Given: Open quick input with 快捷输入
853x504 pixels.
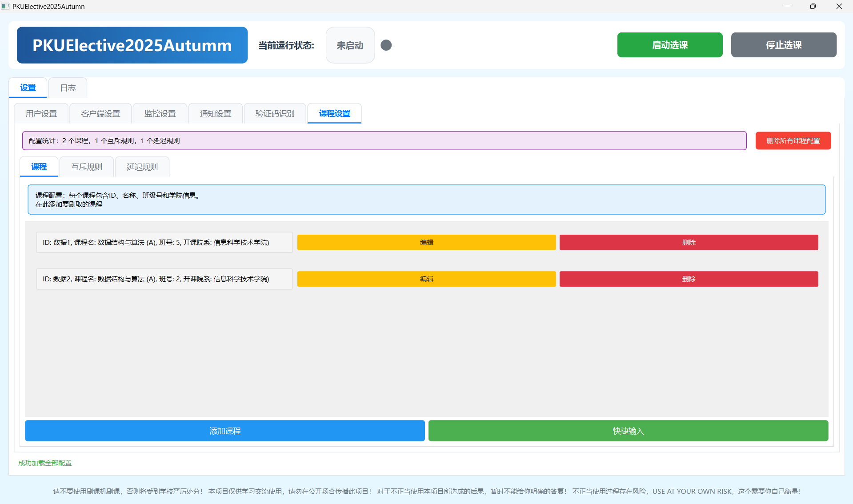Looking at the screenshot, I should point(628,431).
